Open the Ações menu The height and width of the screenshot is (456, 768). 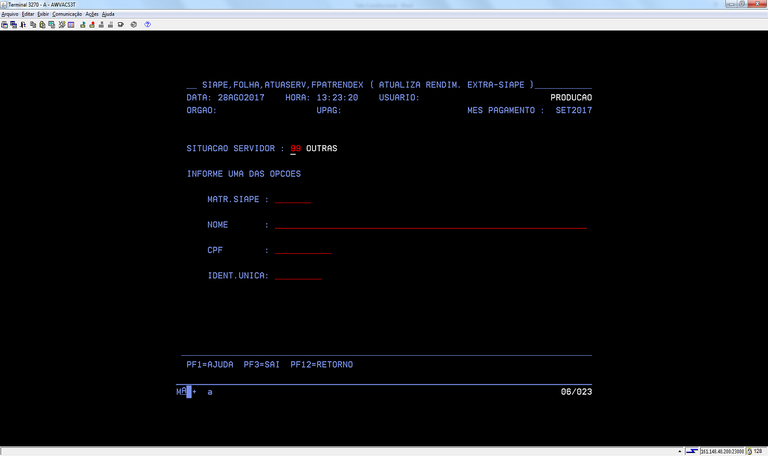pos(92,14)
